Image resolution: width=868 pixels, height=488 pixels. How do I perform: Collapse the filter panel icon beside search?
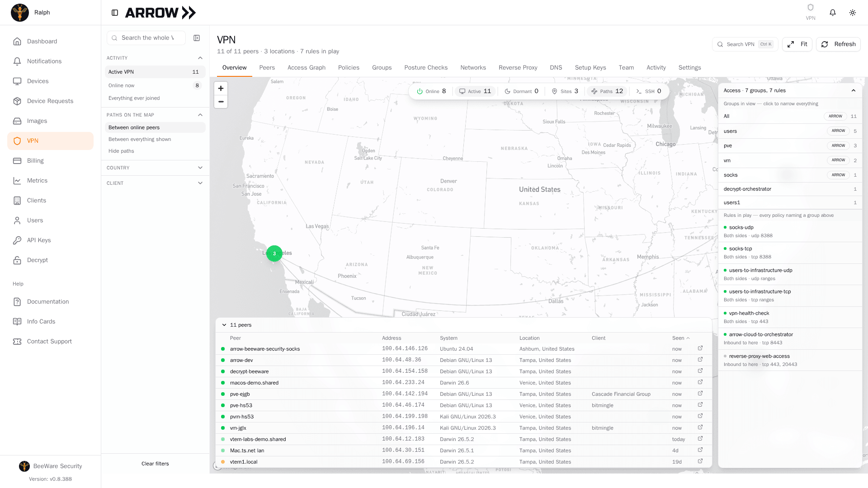coord(197,38)
